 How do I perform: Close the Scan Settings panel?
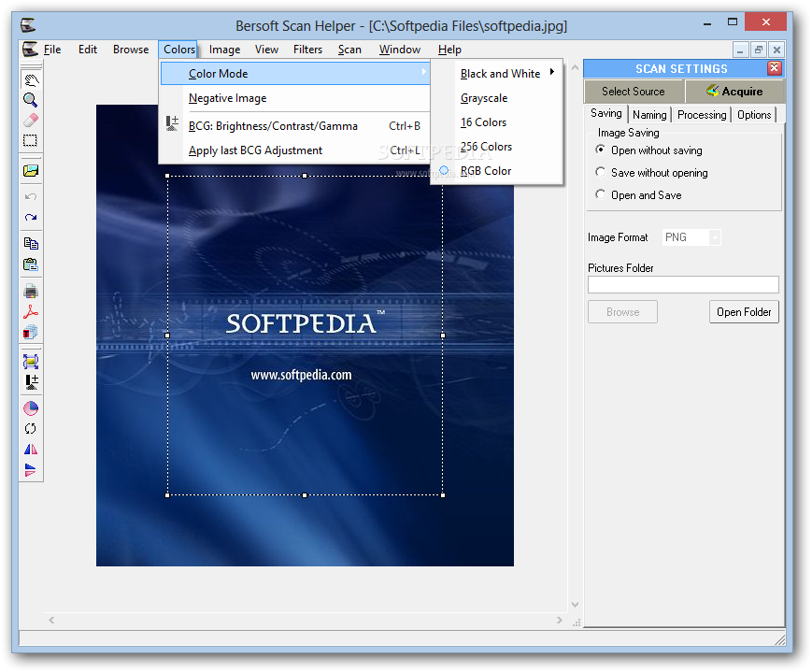pos(775,68)
